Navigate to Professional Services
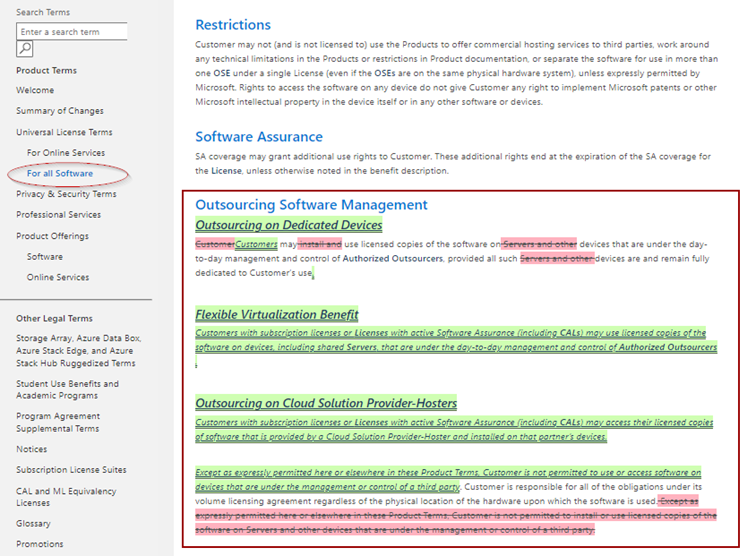The height and width of the screenshot is (556, 756). [x=58, y=215]
